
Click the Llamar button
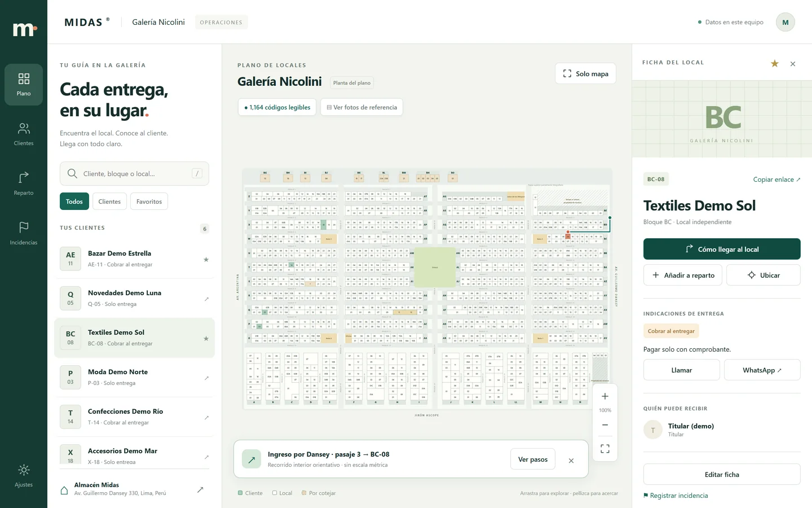click(x=682, y=370)
